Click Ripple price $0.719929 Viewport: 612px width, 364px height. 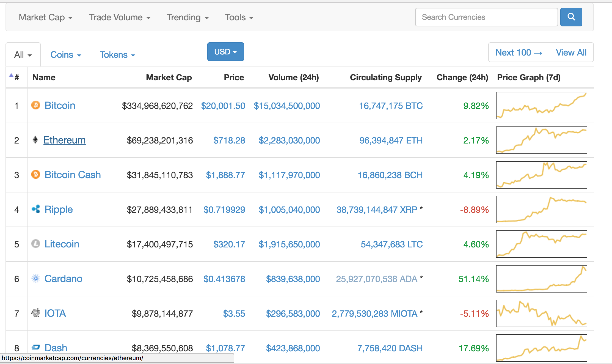pos(224,210)
